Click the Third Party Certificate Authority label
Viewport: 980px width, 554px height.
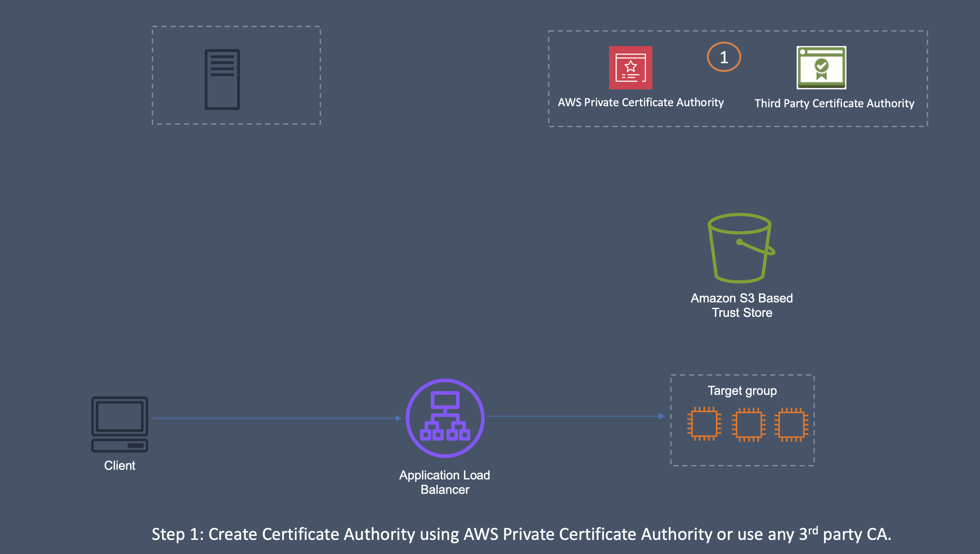834,103
